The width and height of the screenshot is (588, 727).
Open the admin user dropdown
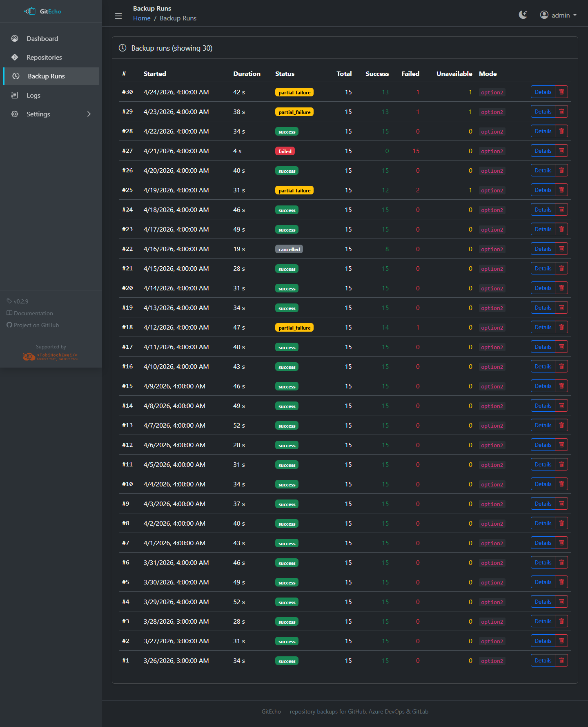pyautogui.click(x=558, y=15)
